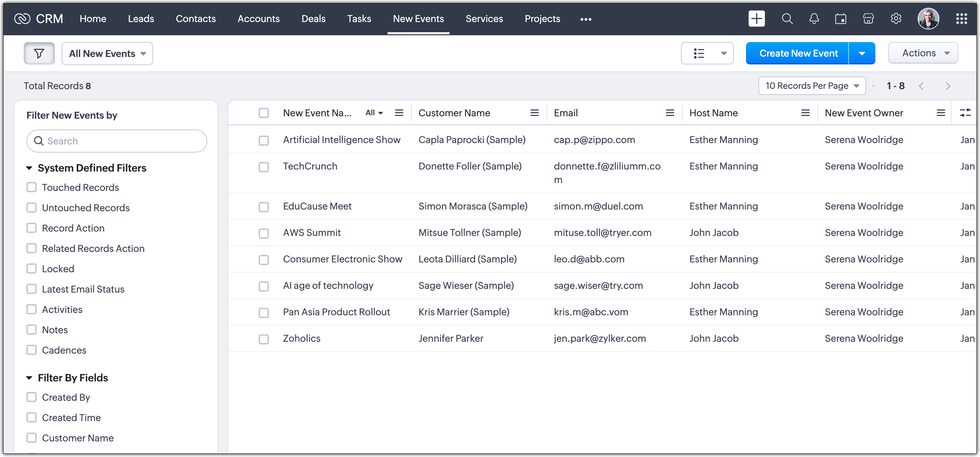Click the Create New Event button
Viewport: 980px width, 457px height.
(x=798, y=53)
